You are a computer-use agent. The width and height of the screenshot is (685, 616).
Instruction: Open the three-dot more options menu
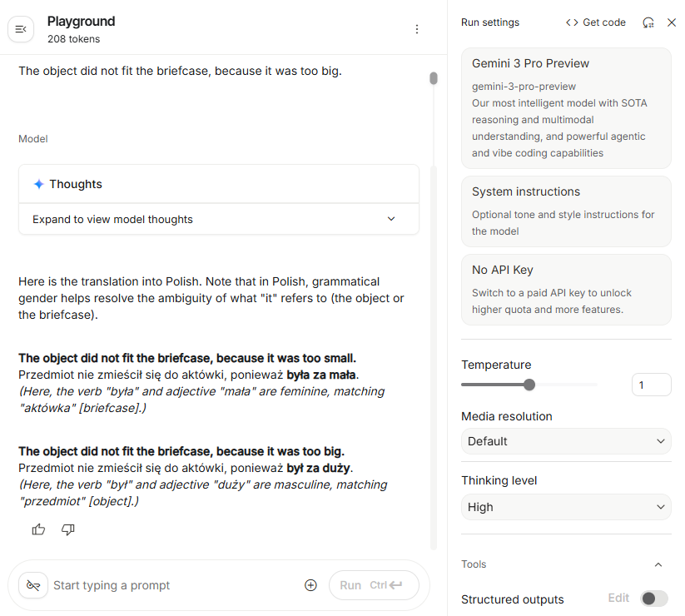pos(417,29)
